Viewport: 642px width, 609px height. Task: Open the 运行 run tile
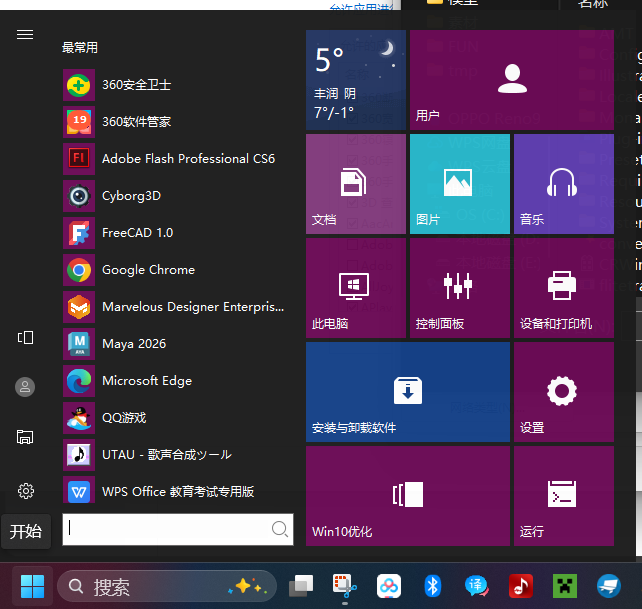564,496
